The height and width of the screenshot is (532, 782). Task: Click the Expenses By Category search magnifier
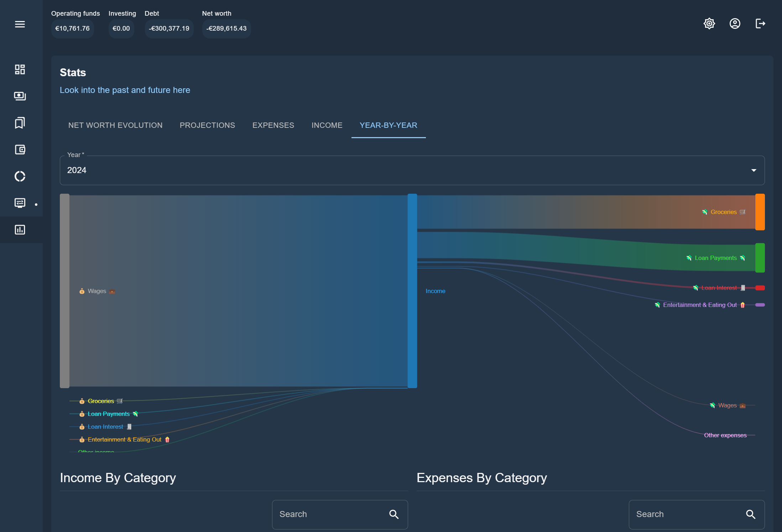click(x=751, y=514)
